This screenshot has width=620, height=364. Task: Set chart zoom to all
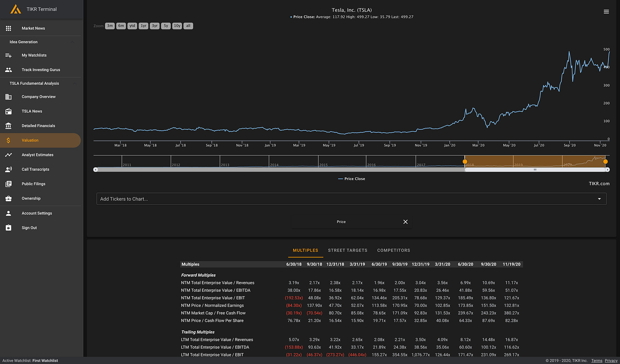point(188,26)
